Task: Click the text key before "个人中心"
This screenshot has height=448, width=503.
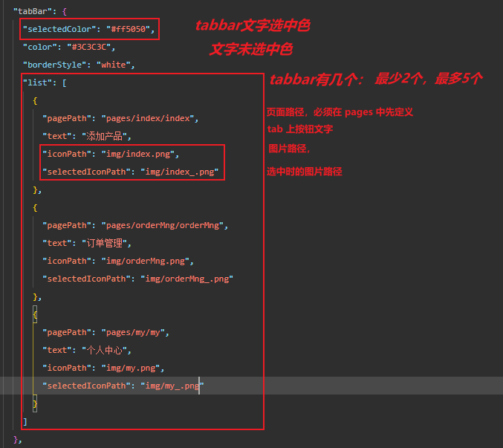Action: tap(57, 350)
